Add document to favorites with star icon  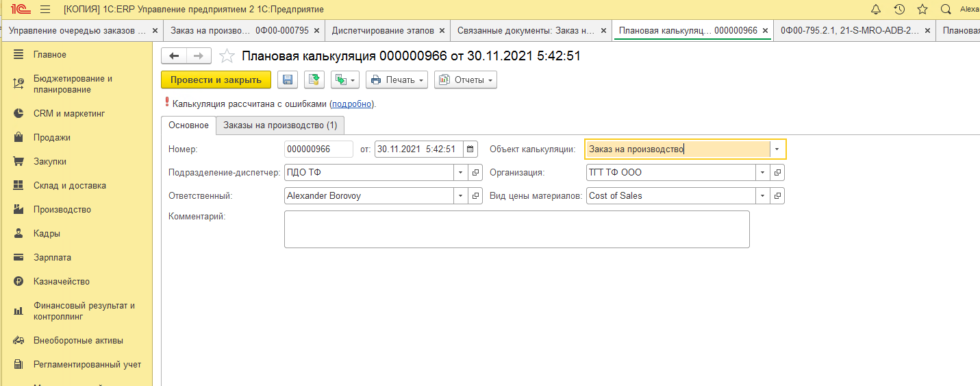pyautogui.click(x=227, y=56)
